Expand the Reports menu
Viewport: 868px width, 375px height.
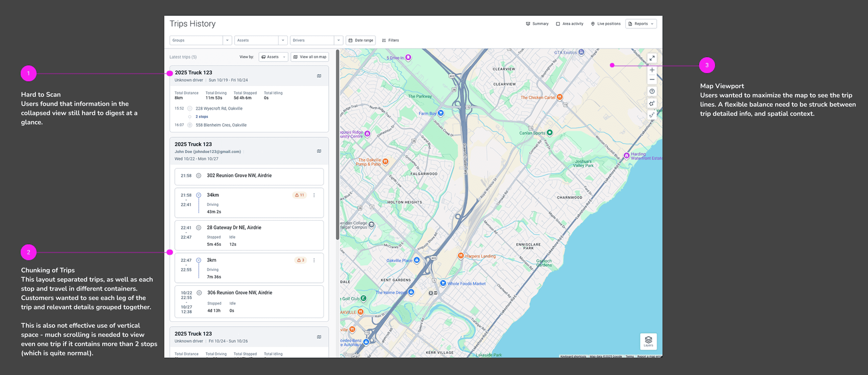pos(641,24)
